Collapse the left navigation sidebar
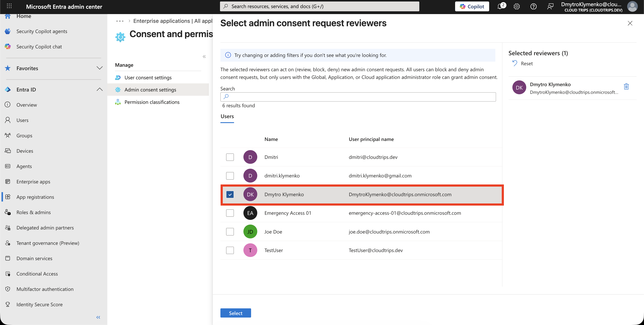 click(98, 318)
